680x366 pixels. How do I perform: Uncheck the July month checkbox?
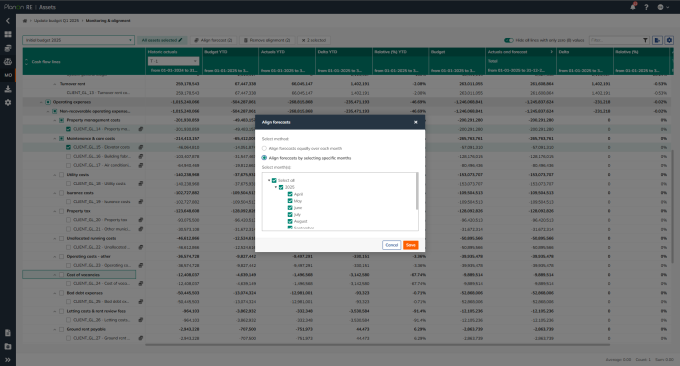(290, 215)
